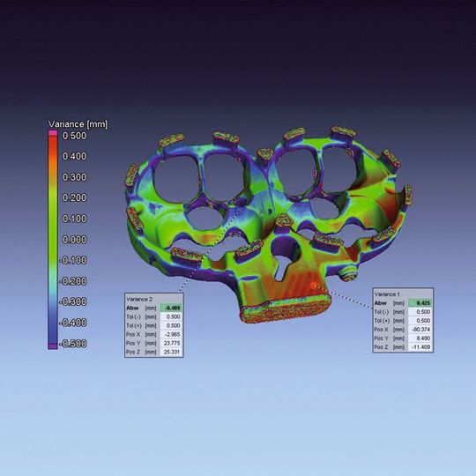Click the 0.400 legend label

point(74,156)
